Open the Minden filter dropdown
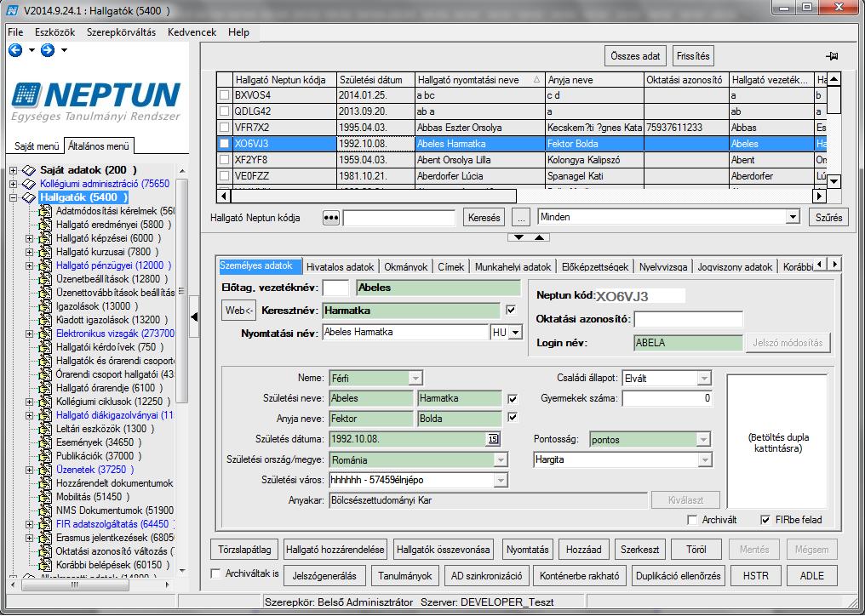Viewport: 865px width, 616px height. 793,217
